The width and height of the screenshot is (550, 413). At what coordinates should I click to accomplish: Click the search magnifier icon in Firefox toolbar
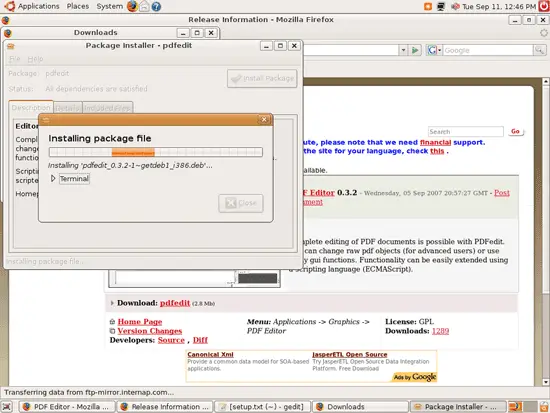(x=539, y=50)
